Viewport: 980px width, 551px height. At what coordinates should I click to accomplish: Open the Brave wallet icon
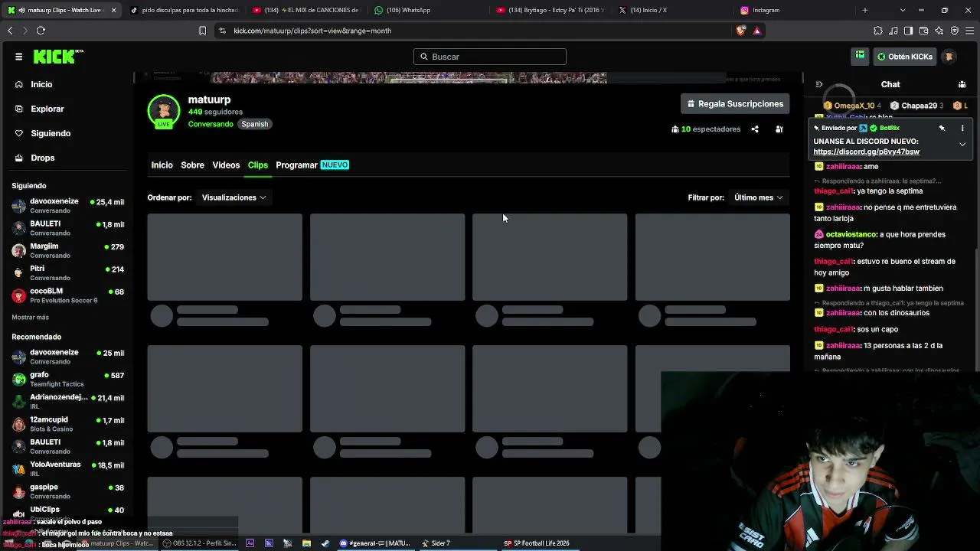click(x=923, y=31)
